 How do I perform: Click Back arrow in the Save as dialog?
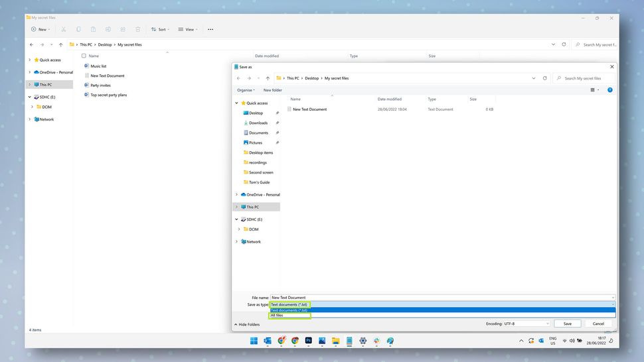[238, 78]
